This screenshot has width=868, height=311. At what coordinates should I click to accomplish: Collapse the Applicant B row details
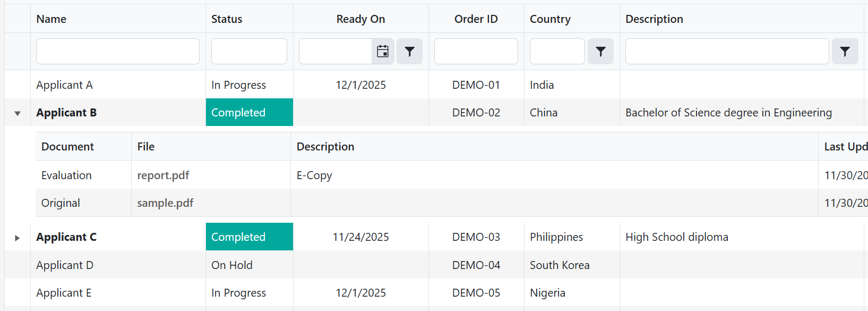pos(18,113)
